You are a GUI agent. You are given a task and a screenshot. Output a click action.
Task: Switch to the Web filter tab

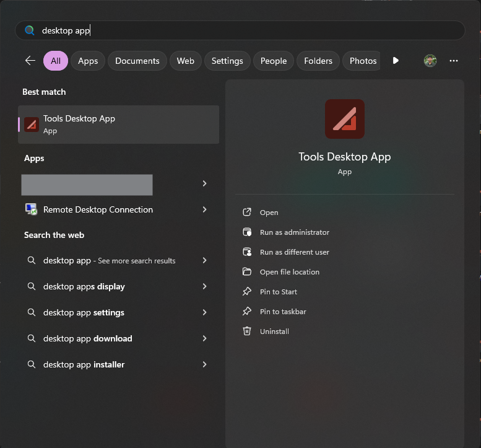(185, 61)
